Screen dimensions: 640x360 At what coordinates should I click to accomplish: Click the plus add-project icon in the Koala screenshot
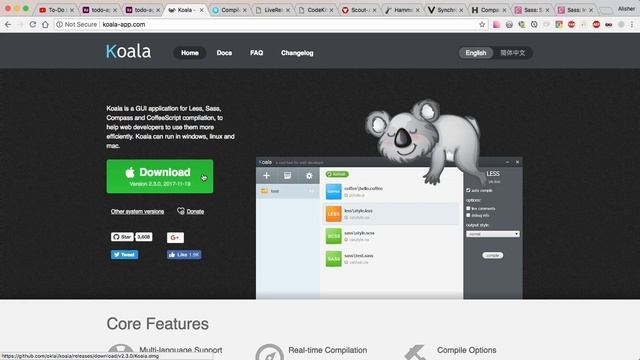[x=267, y=176]
